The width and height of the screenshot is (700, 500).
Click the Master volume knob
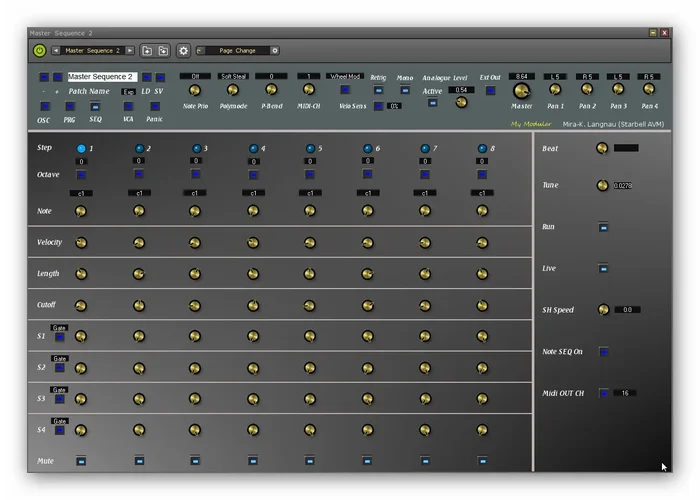point(521,91)
